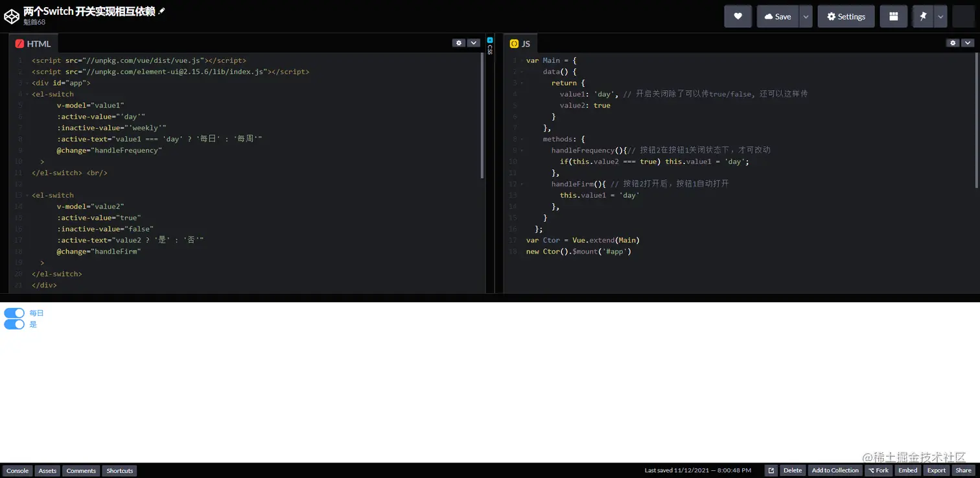Click the CodePen logo icon

[x=12, y=16]
